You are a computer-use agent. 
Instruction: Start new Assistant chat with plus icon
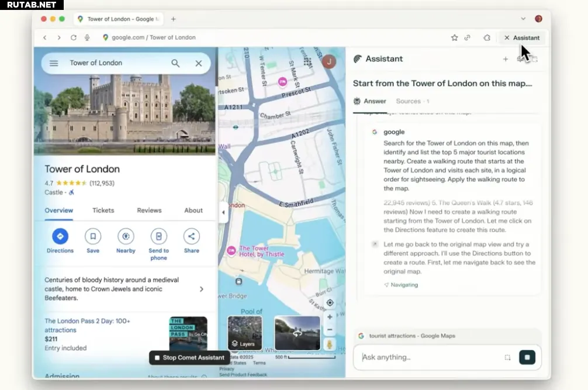[x=506, y=59]
